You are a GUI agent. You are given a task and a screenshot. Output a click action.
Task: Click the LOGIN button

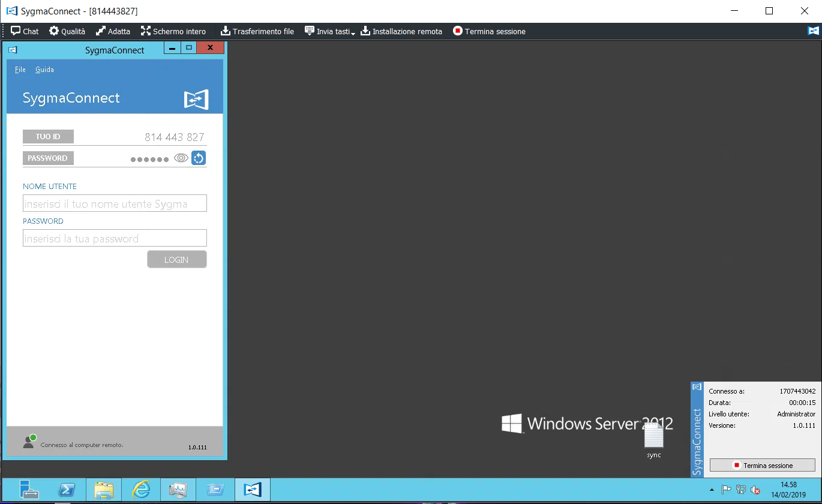[x=177, y=259]
